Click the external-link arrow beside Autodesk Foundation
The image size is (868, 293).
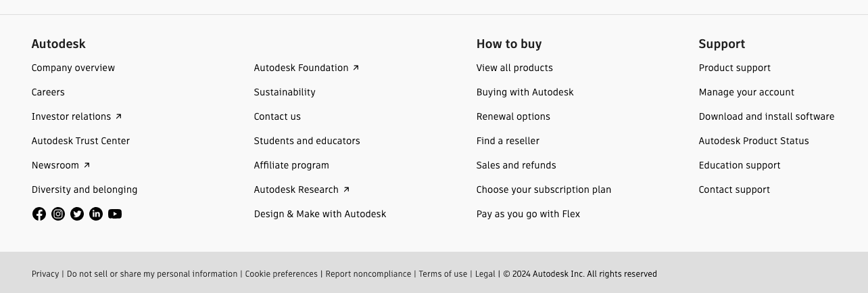[x=356, y=68]
